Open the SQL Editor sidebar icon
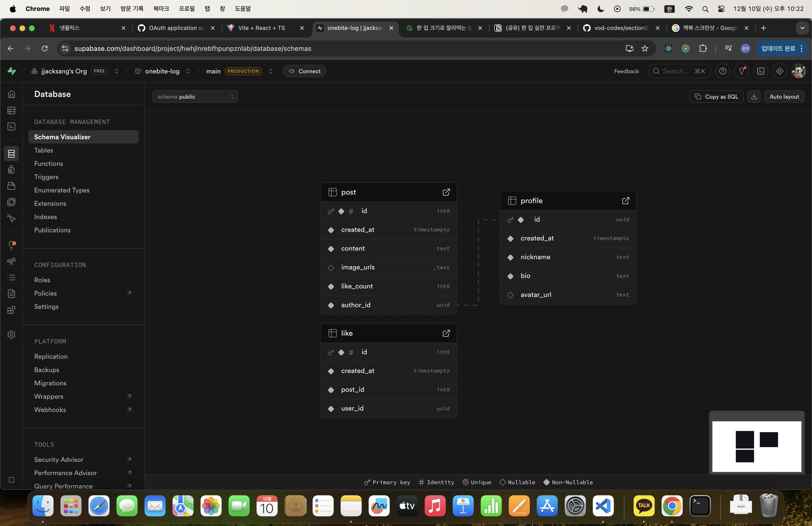This screenshot has width=812, height=526. coord(11,127)
